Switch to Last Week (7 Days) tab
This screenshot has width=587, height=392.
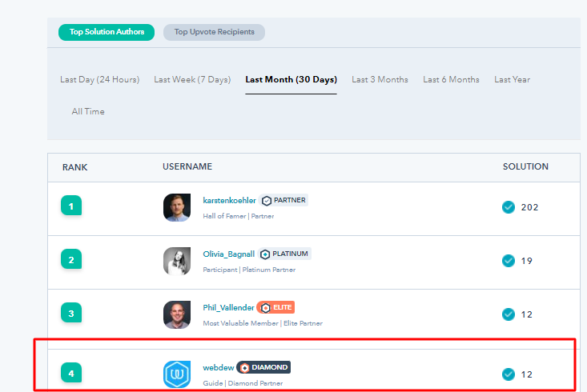click(192, 79)
